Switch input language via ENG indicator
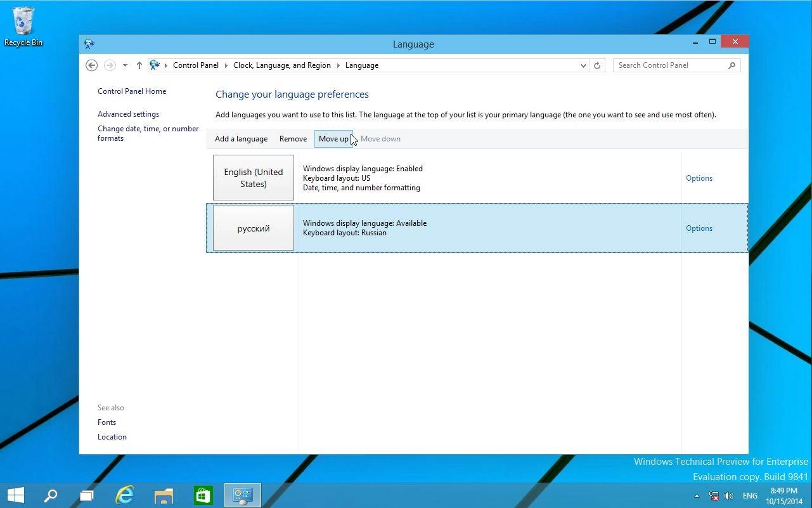The image size is (812, 508). click(x=750, y=496)
